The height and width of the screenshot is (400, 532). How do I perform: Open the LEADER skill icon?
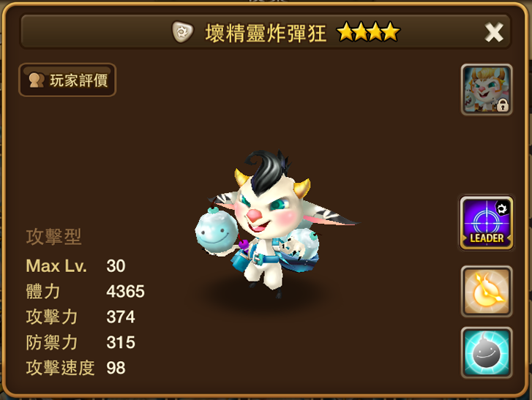(486, 223)
